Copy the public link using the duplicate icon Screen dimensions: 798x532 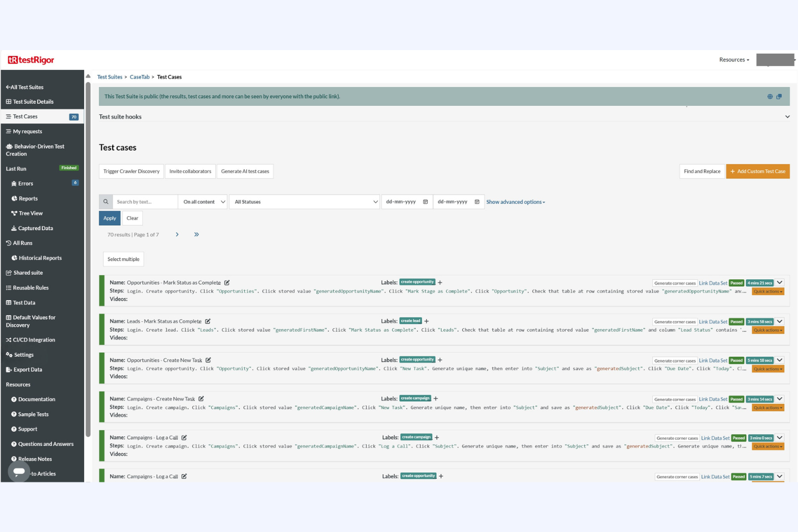coord(779,96)
